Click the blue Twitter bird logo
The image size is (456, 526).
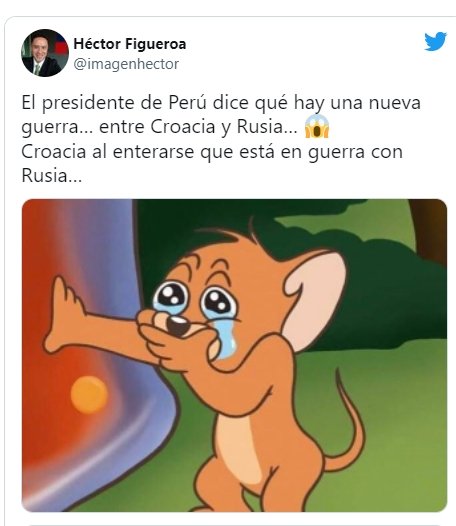point(435,41)
